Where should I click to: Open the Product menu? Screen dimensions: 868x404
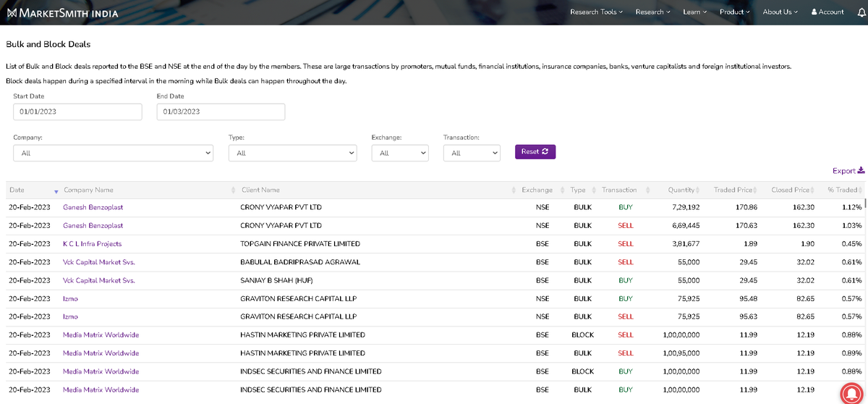pos(735,12)
